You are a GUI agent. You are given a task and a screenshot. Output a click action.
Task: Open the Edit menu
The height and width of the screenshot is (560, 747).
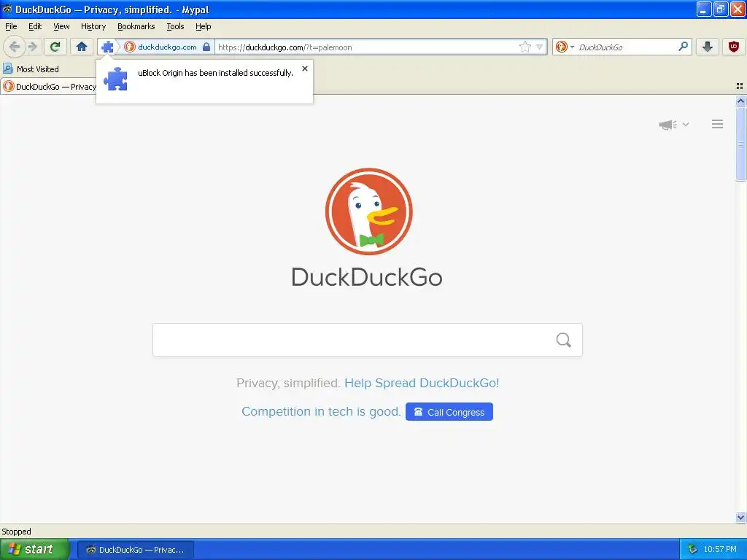(35, 27)
